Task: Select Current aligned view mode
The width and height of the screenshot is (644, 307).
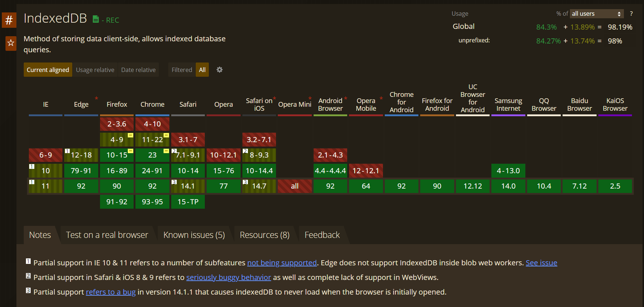Action: coord(48,70)
